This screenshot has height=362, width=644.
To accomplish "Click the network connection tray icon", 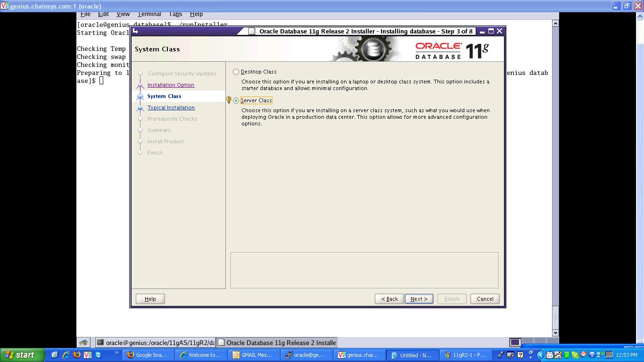I will click(x=600, y=354).
